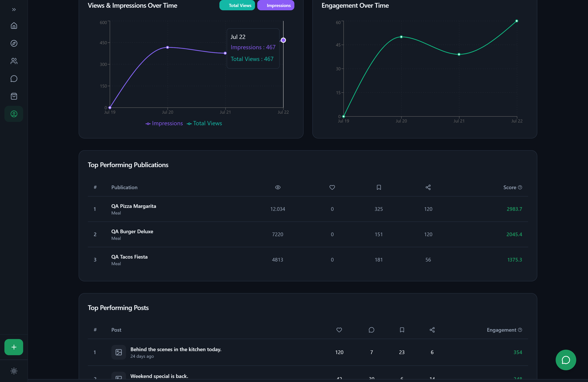Click the green plus create button

click(14, 347)
